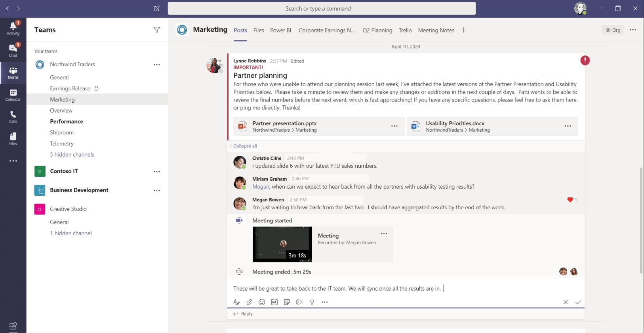Open the Stream video icon in compose toolbar
Screen dimensions: 644x333
pos(299,302)
